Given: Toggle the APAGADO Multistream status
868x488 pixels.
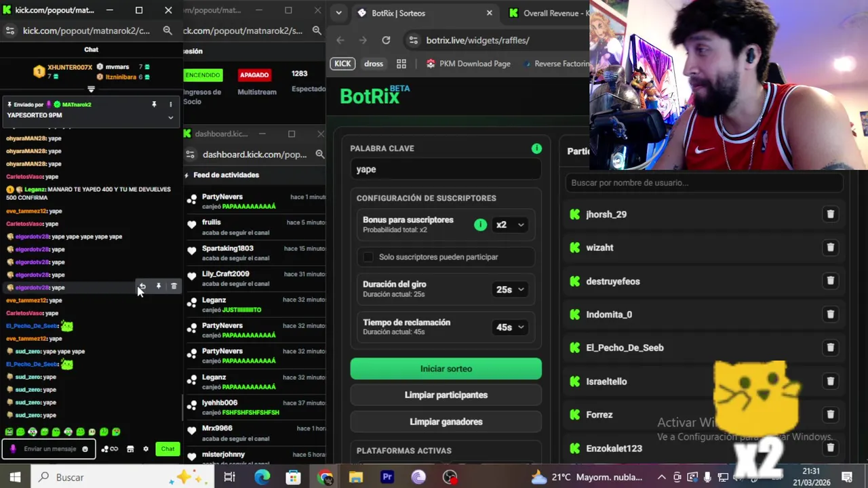Looking at the screenshot, I should tap(254, 75).
